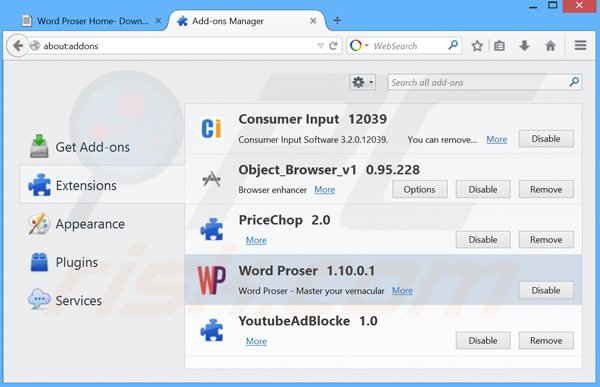Disable the Word Proser extension
This screenshot has width=600, height=387.
pyautogui.click(x=546, y=290)
